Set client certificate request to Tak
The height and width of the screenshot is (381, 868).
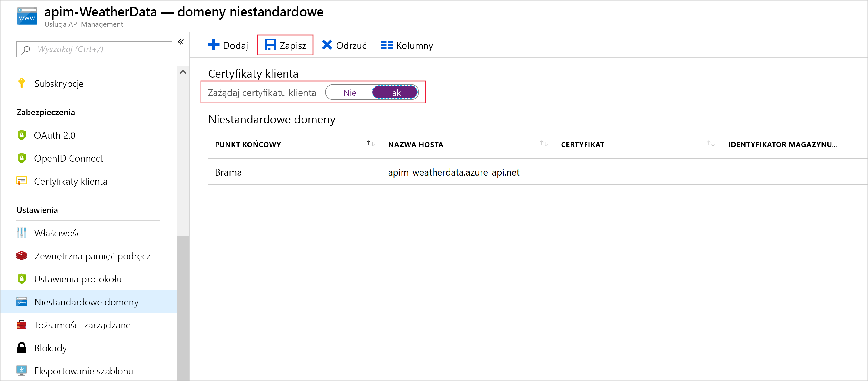coord(395,93)
